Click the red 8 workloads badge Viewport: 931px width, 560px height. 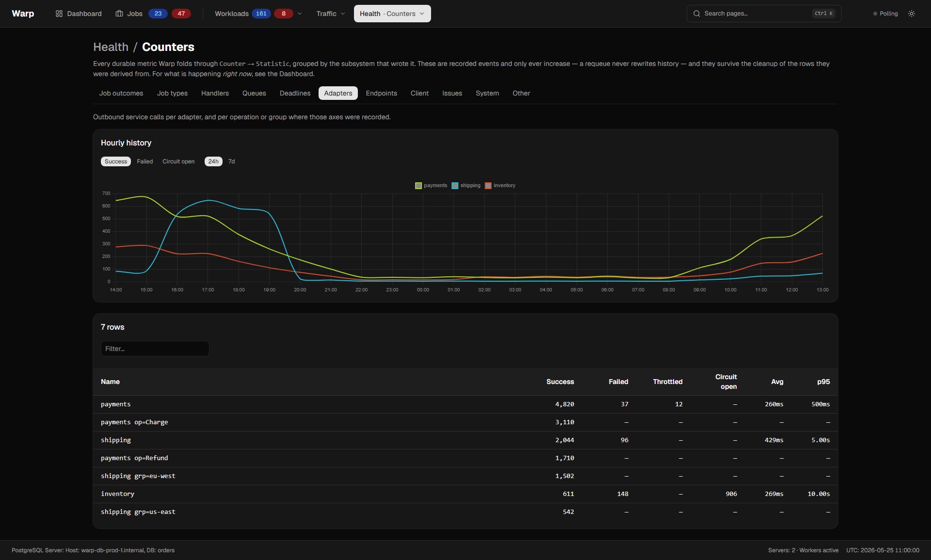pyautogui.click(x=284, y=14)
